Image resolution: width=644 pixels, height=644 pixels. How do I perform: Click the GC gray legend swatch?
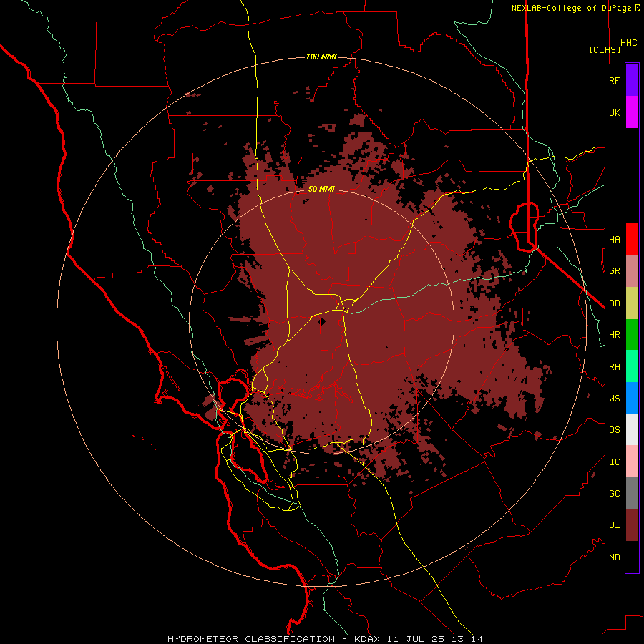tap(632, 493)
